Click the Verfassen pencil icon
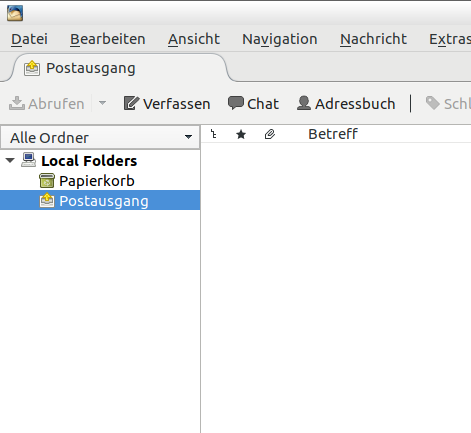471x433 pixels. tap(131, 103)
